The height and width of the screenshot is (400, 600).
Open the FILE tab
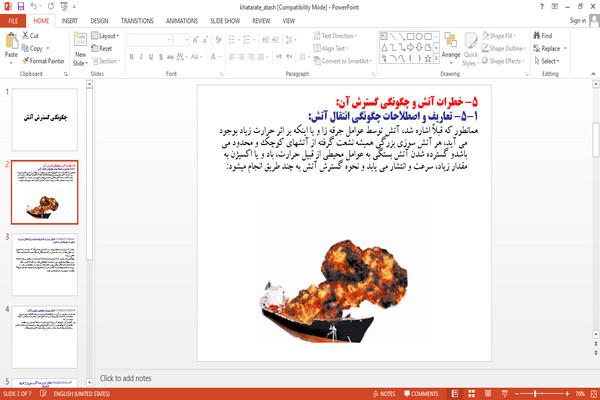pos(13,21)
